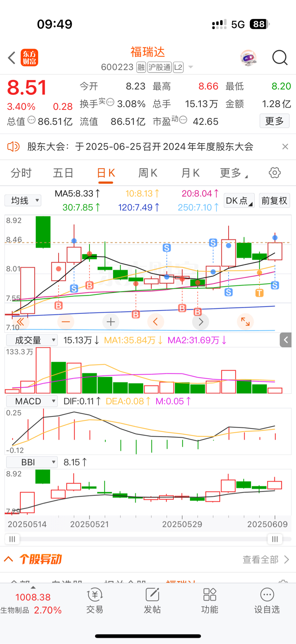Open the 交易 trade button

(95, 601)
